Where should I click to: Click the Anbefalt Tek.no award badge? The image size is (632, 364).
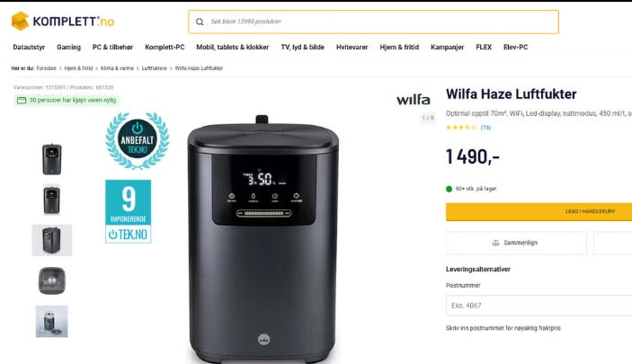coord(138,140)
